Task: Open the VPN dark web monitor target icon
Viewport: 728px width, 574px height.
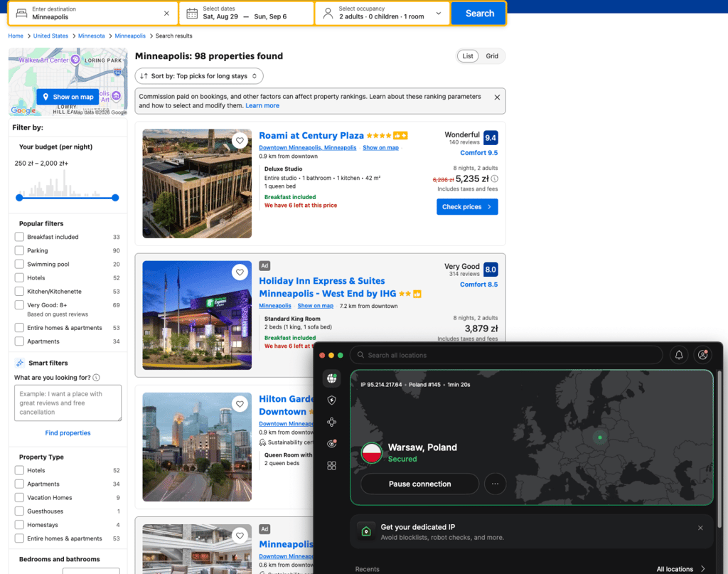Action: tap(331, 444)
